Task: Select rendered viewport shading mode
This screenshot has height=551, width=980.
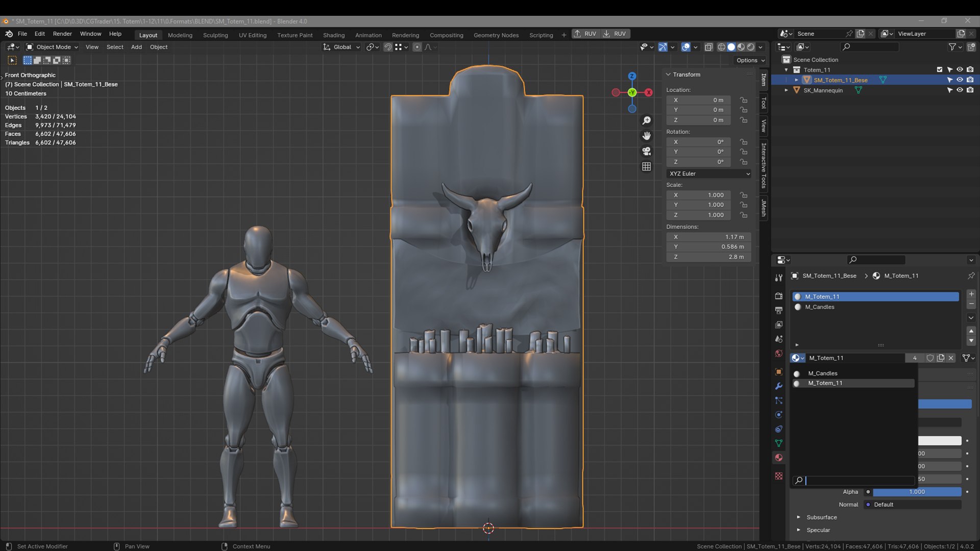Action: [x=751, y=47]
